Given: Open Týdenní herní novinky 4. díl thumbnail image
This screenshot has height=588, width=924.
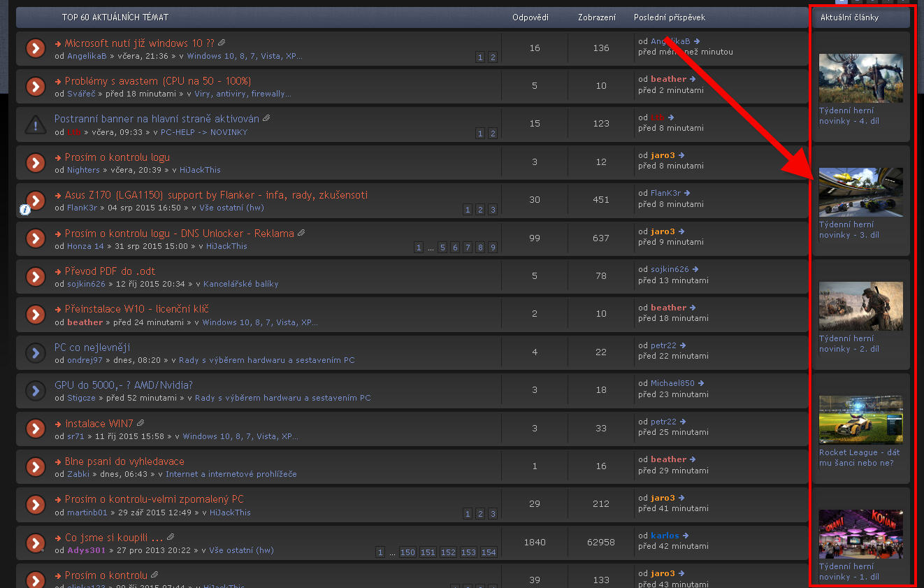Looking at the screenshot, I should click(860, 78).
